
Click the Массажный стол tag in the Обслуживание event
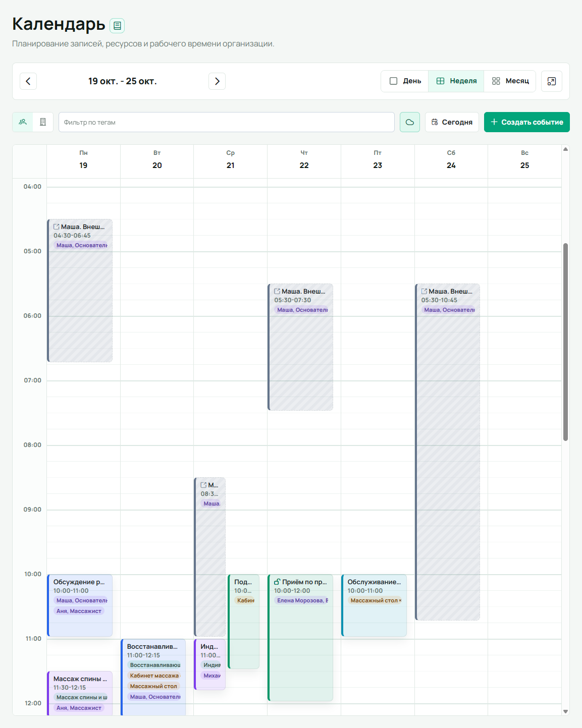[376, 600]
